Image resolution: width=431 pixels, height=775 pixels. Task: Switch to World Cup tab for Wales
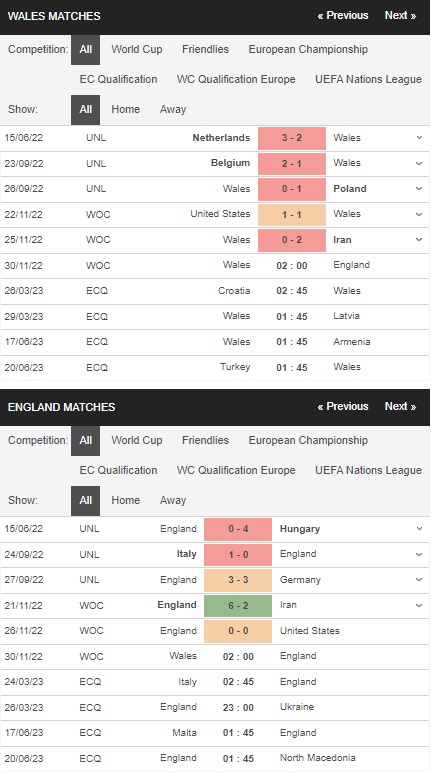click(x=137, y=49)
